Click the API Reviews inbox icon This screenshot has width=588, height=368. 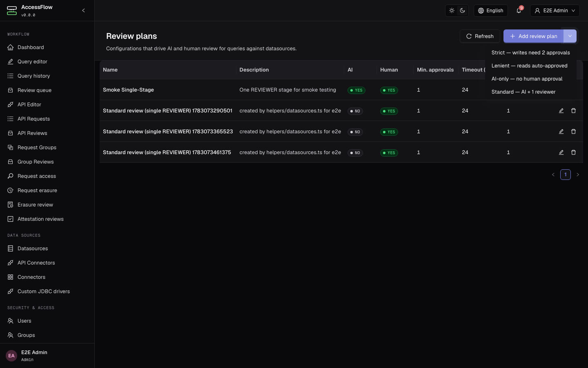(x=11, y=133)
